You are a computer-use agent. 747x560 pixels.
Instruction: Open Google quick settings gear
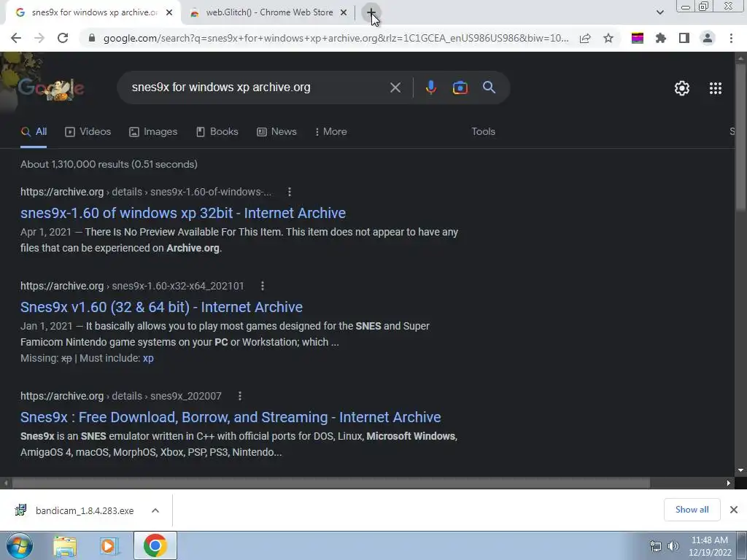(x=682, y=88)
